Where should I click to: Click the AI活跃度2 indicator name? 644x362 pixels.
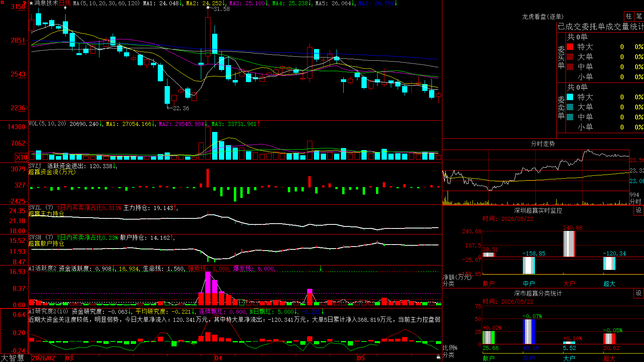tap(43, 268)
